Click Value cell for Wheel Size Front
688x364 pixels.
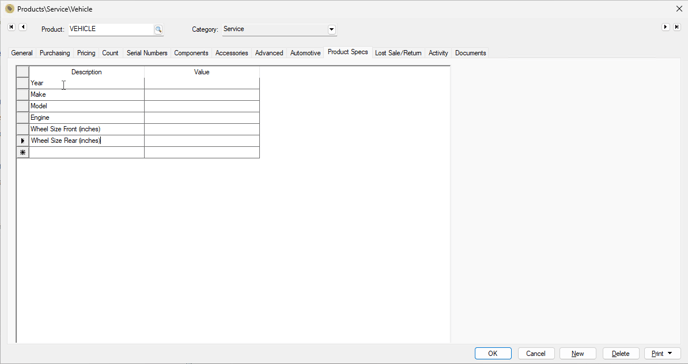click(202, 129)
